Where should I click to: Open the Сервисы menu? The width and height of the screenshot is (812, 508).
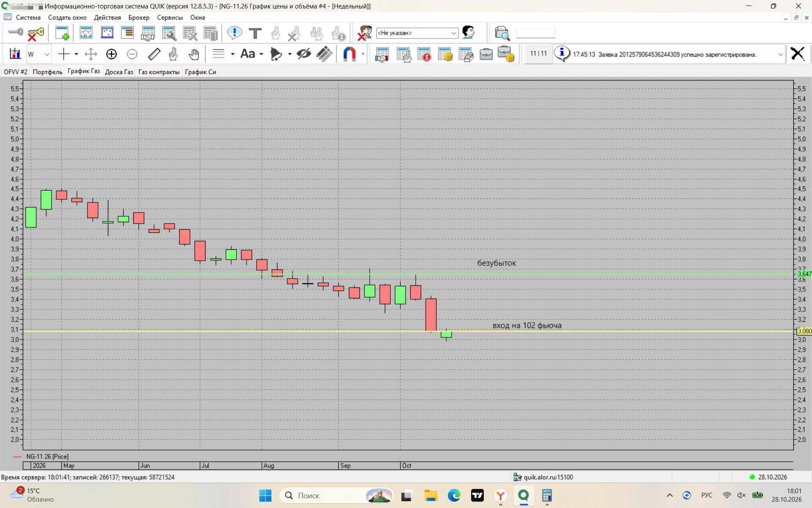coord(170,17)
